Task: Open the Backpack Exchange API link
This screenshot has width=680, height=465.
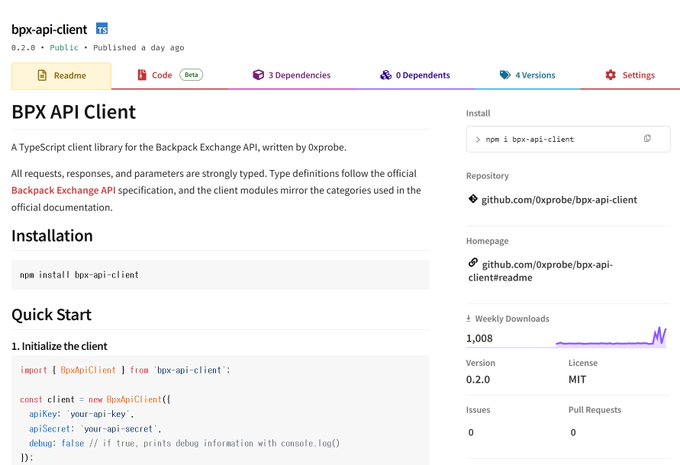Action: [63, 190]
